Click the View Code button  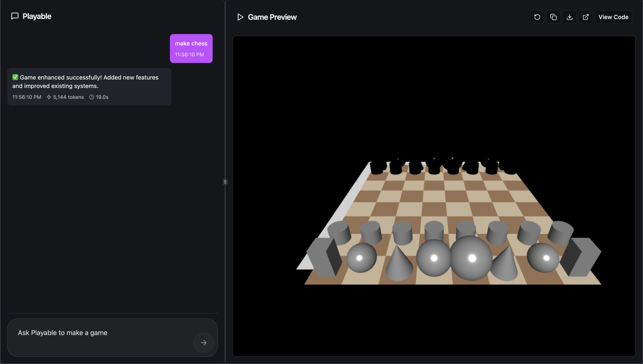pyautogui.click(x=613, y=17)
